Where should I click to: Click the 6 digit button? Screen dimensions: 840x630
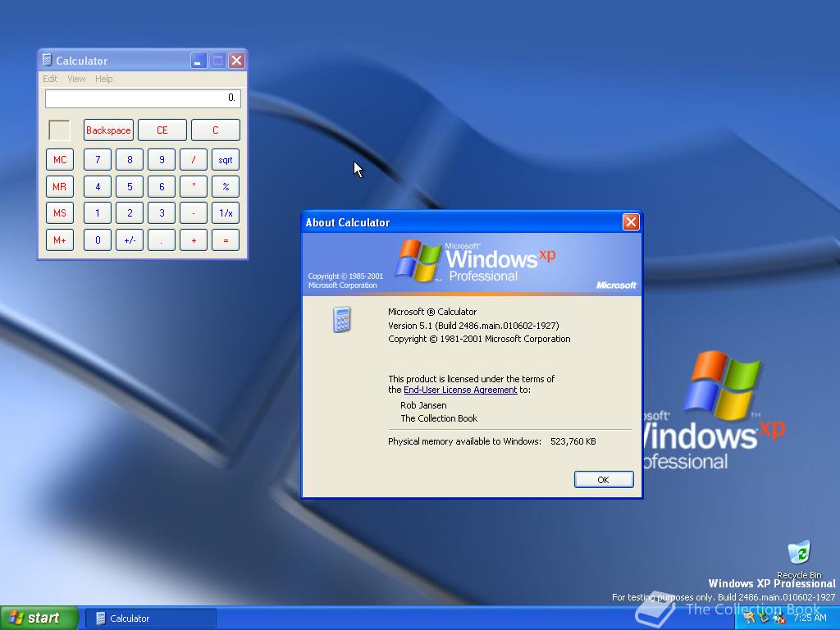(x=162, y=186)
